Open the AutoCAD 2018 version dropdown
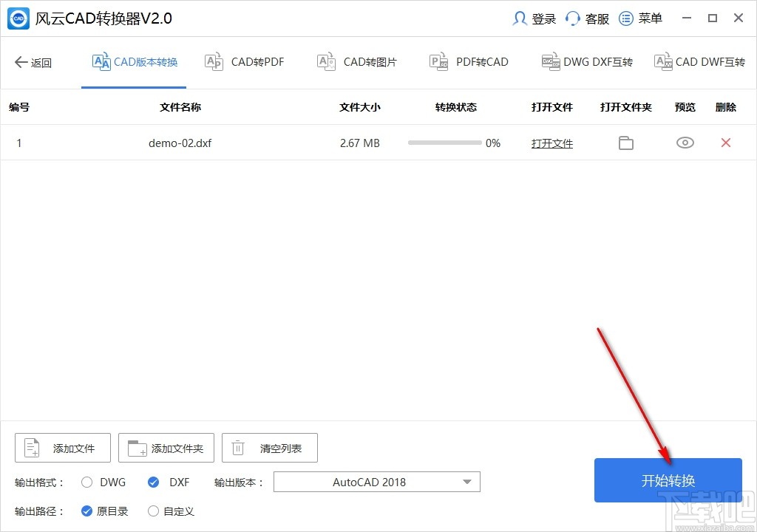This screenshot has height=532, width=757. (x=377, y=482)
